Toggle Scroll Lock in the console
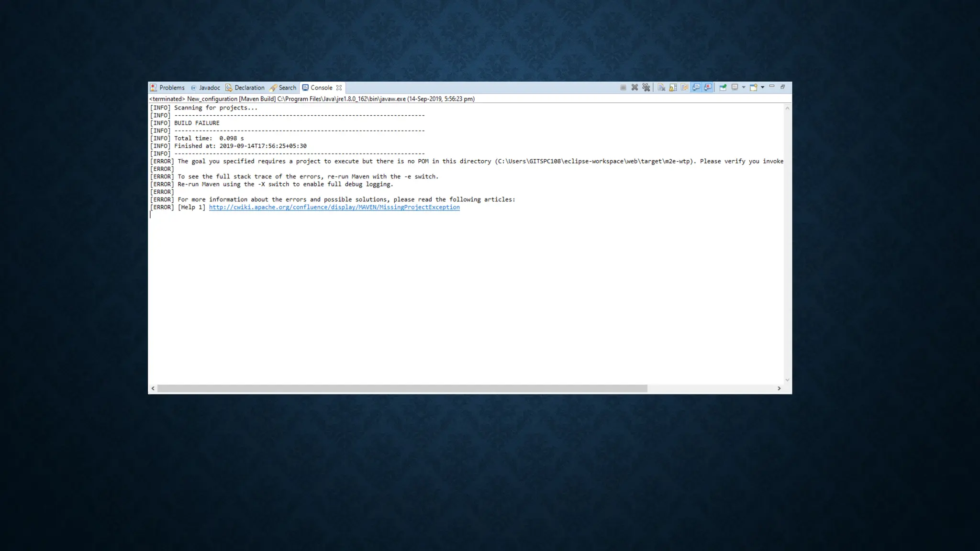980x551 pixels. pyautogui.click(x=673, y=88)
